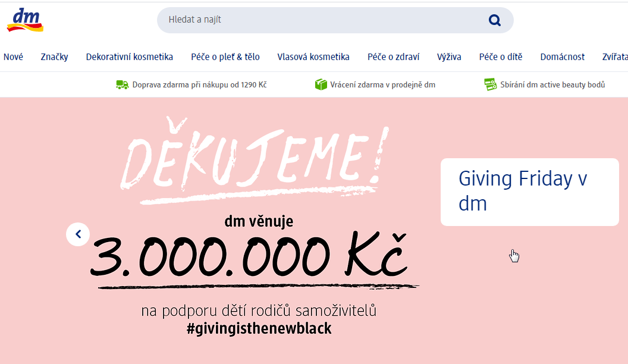The image size is (628, 364).
Task: Open Dekorativní kosmetika category
Action: [x=130, y=57]
